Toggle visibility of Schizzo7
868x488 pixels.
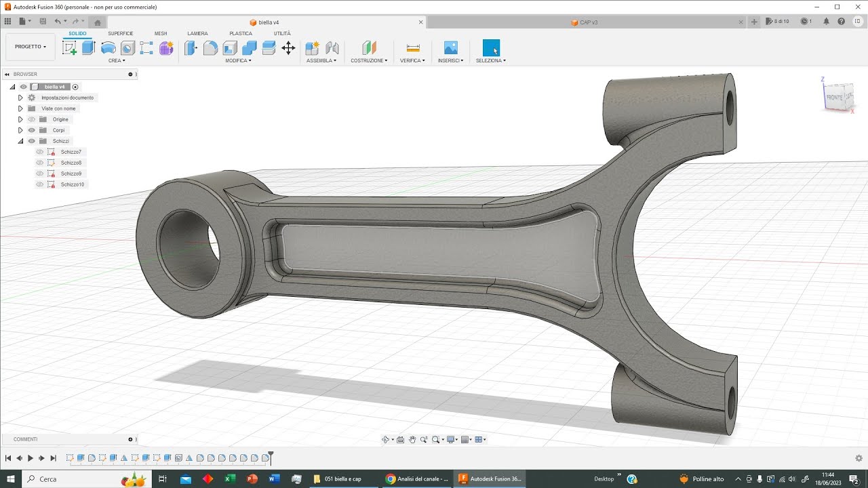[40, 152]
